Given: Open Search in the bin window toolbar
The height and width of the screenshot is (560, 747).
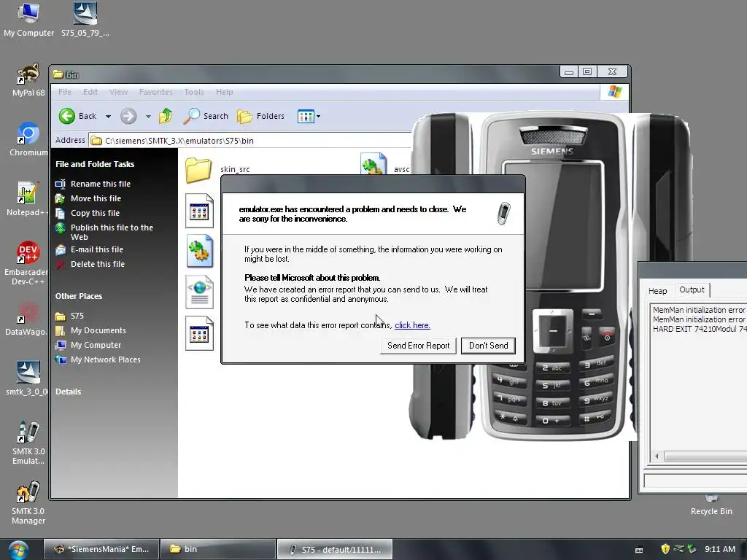Looking at the screenshot, I should 206,116.
